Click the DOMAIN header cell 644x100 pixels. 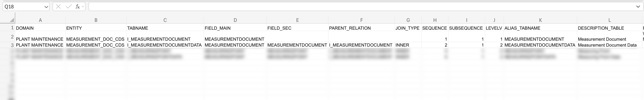[25, 28]
